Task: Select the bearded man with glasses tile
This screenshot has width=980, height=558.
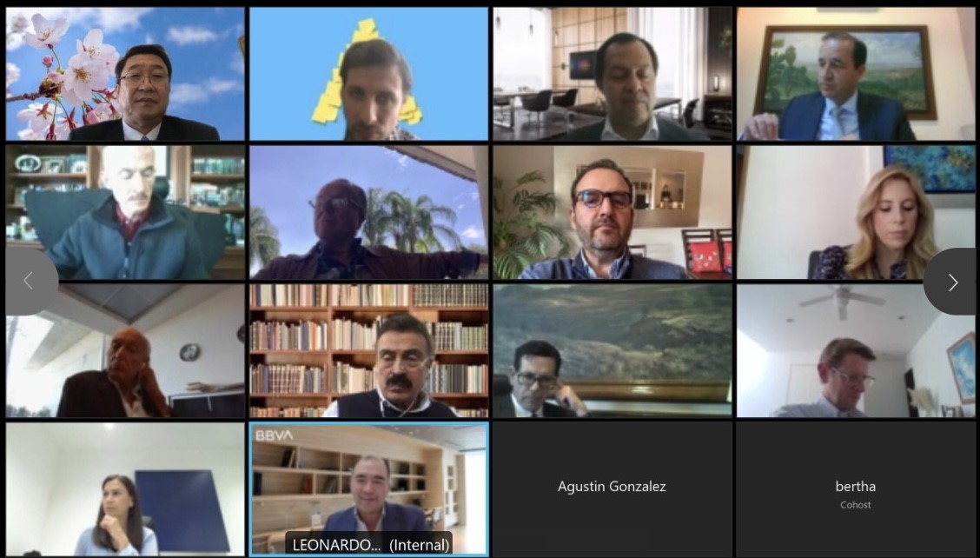Action: [x=612, y=212]
